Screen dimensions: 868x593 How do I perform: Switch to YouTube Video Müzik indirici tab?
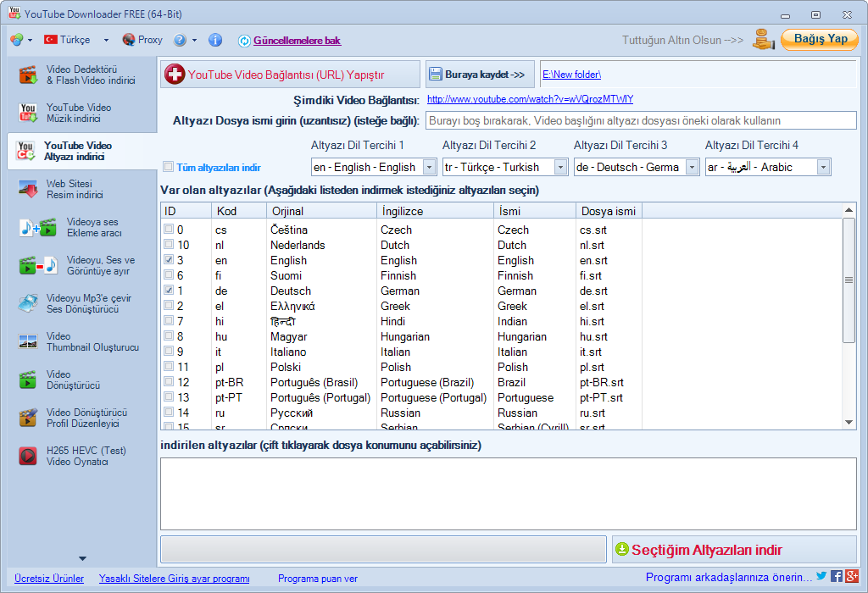82,113
